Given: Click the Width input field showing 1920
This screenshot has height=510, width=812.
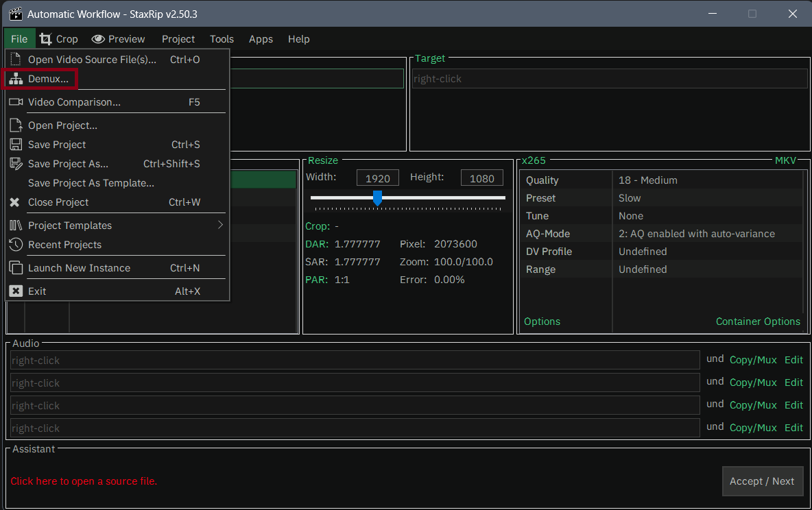Looking at the screenshot, I should click(377, 178).
